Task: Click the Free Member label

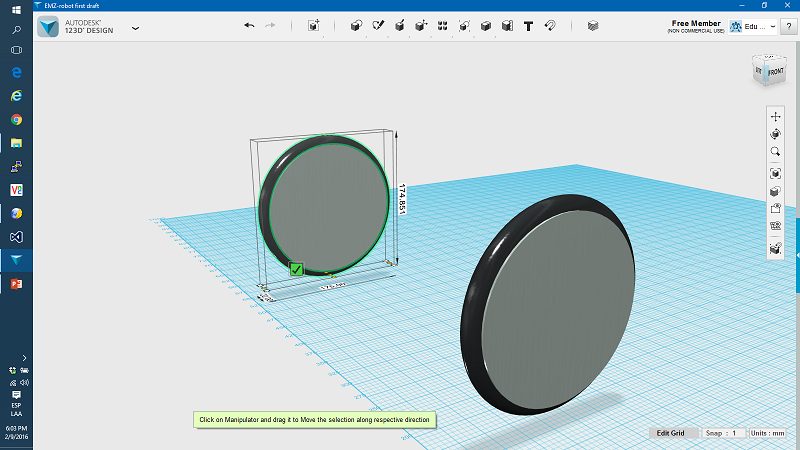Action: (x=696, y=23)
